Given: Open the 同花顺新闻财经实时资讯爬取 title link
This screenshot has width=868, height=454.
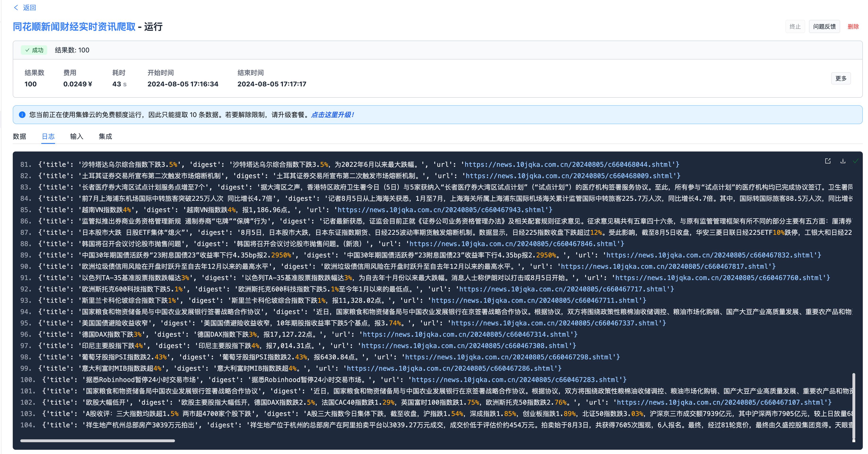Looking at the screenshot, I should coord(74,27).
